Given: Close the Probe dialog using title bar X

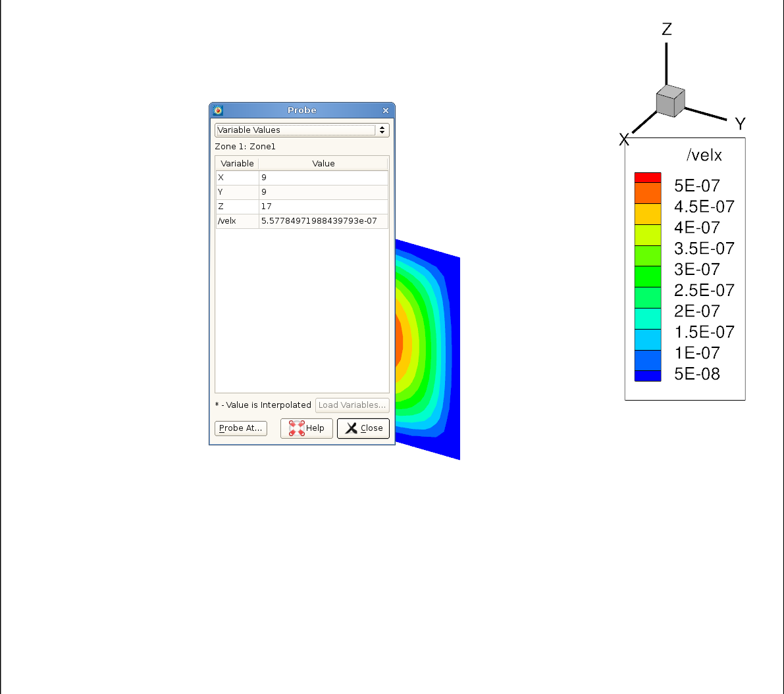Looking at the screenshot, I should [386, 111].
